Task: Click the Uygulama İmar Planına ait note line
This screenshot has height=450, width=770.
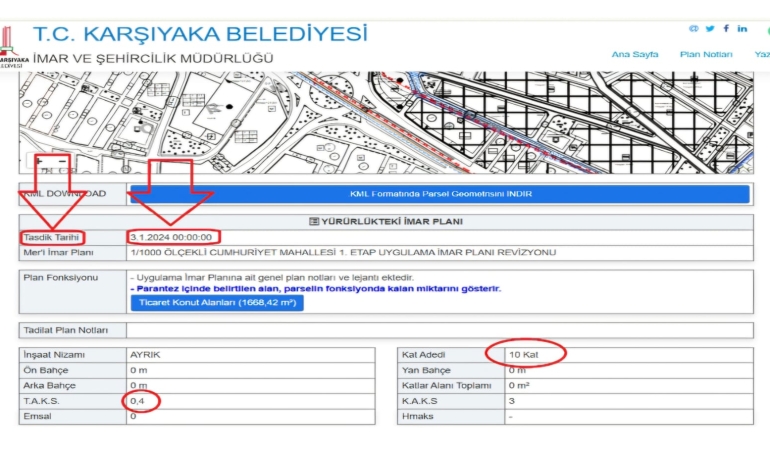Action: 272,278
